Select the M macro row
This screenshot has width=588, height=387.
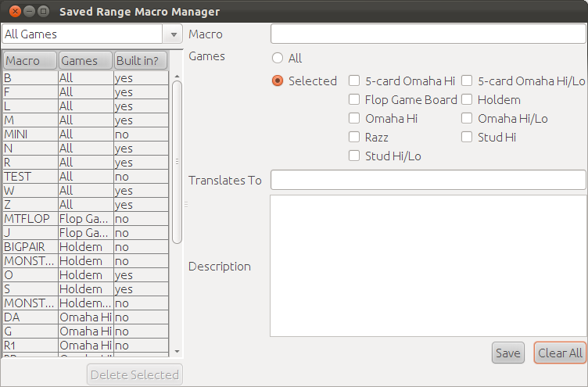tap(86, 120)
